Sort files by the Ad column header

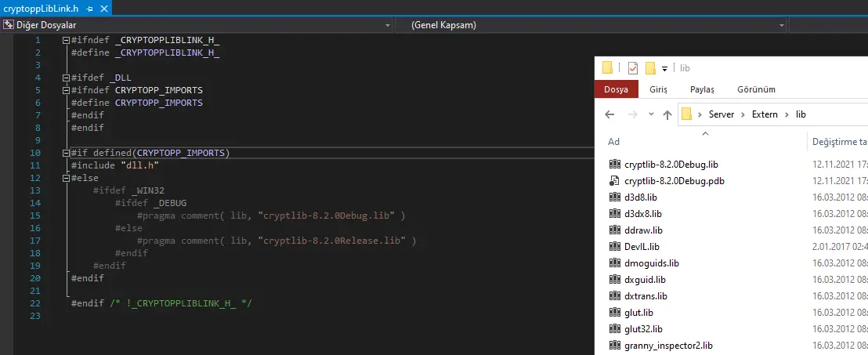(x=614, y=142)
